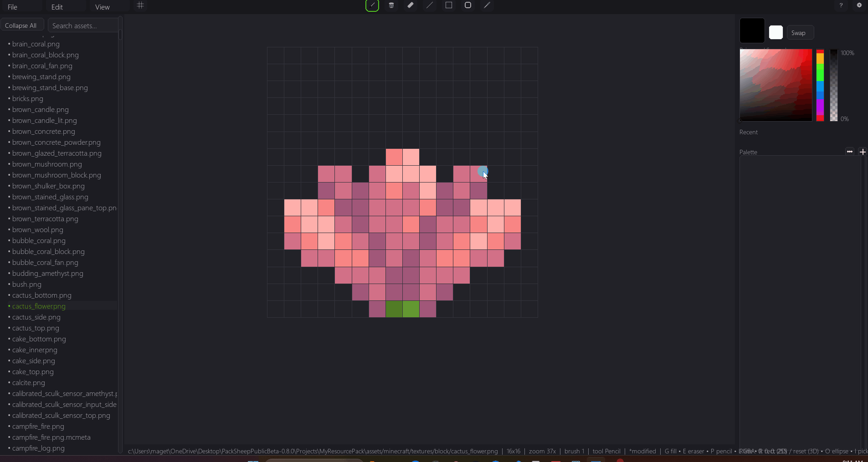The image size is (868, 462).
Task: Open the help question mark
Action: click(841, 5)
